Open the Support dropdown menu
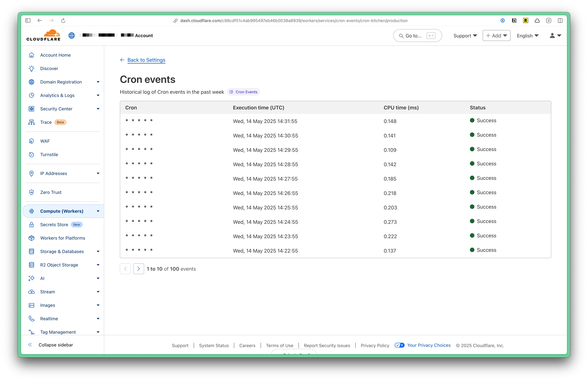588x381 pixels. pyautogui.click(x=465, y=36)
